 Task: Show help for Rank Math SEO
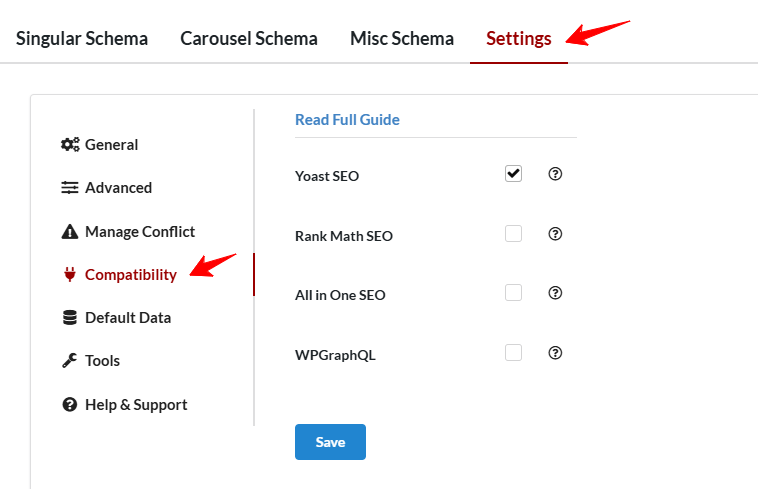point(556,234)
